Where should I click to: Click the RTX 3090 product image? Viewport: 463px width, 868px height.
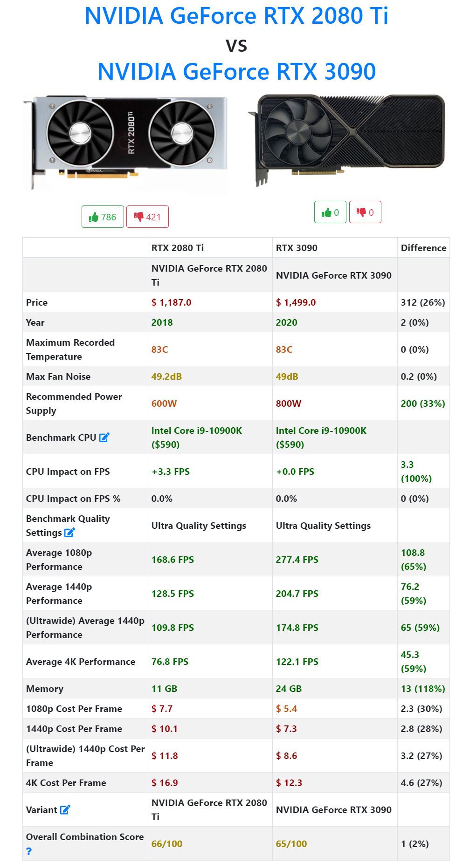(346, 139)
